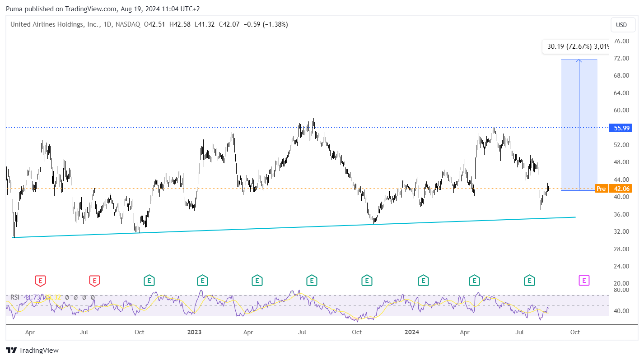This screenshot has height=360, width=644.
Task: Click the green earnings marker above Oct 2023
Action: click(367, 281)
